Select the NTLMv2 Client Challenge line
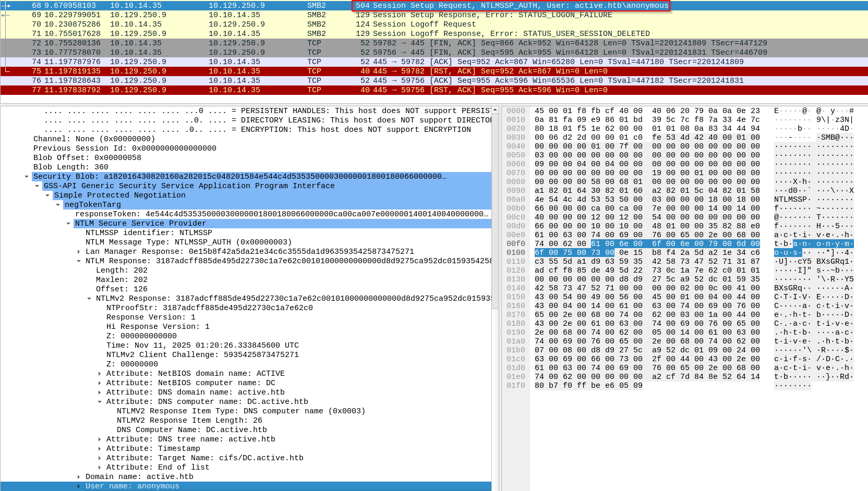This screenshot has height=491, width=868. [x=202, y=355]
